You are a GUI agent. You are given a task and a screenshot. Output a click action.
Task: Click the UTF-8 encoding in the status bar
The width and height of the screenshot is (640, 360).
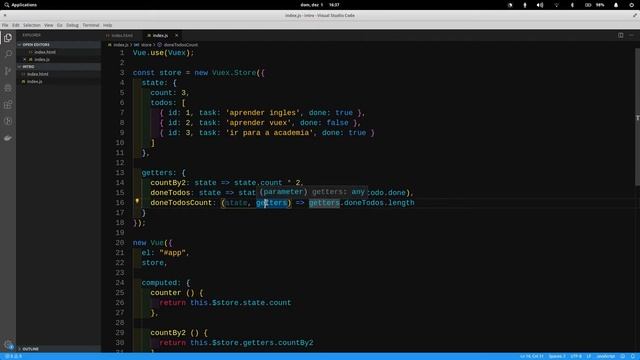point(576,356)
